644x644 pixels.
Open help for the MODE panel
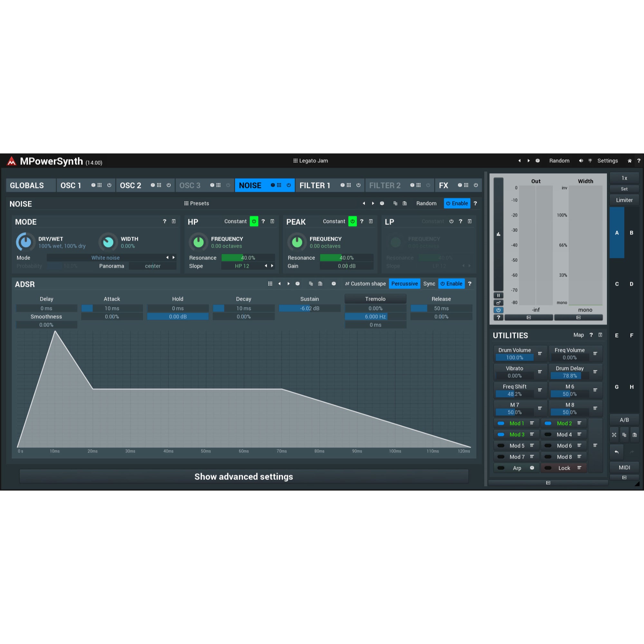164,221
